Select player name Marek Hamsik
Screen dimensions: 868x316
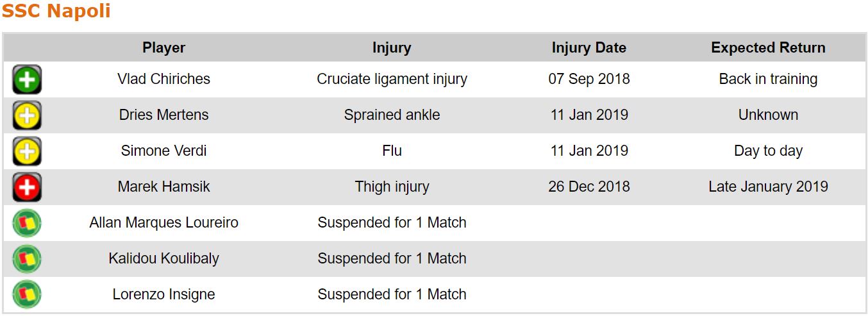pyautogui.click(x=163, y=187)
